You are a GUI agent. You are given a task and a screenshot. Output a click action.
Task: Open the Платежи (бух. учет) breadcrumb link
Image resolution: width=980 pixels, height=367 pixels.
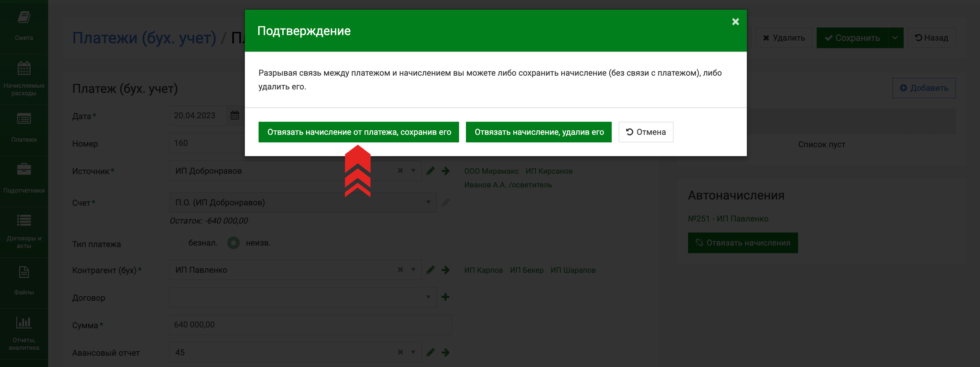tap(144, 38)
